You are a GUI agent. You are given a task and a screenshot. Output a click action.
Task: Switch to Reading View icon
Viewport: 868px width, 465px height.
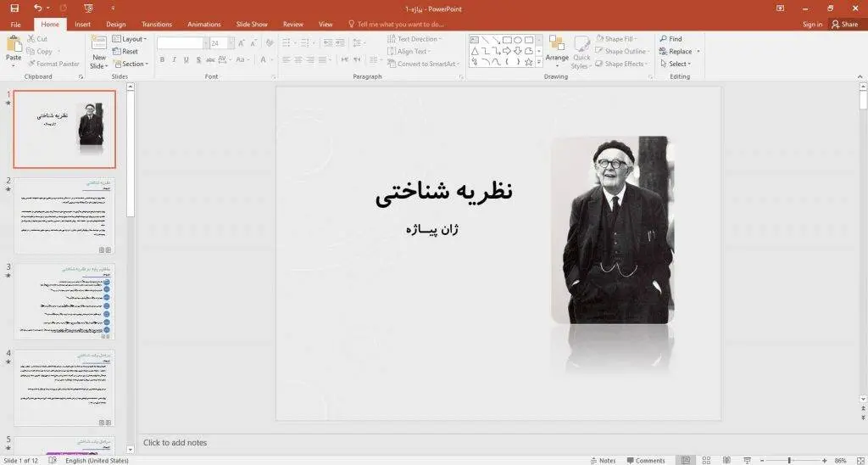[x=726, y=461]
